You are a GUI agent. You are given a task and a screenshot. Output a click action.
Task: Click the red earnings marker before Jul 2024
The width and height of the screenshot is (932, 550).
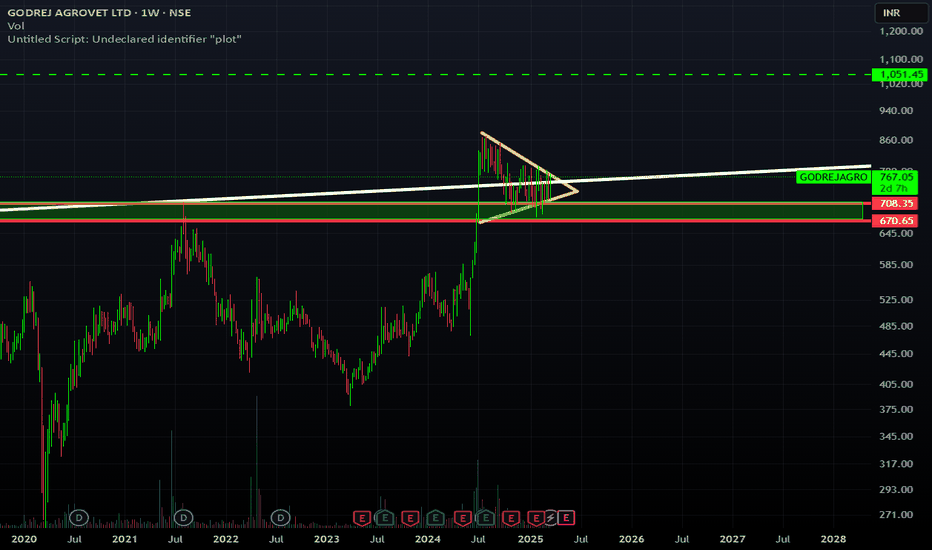point(463,518)
